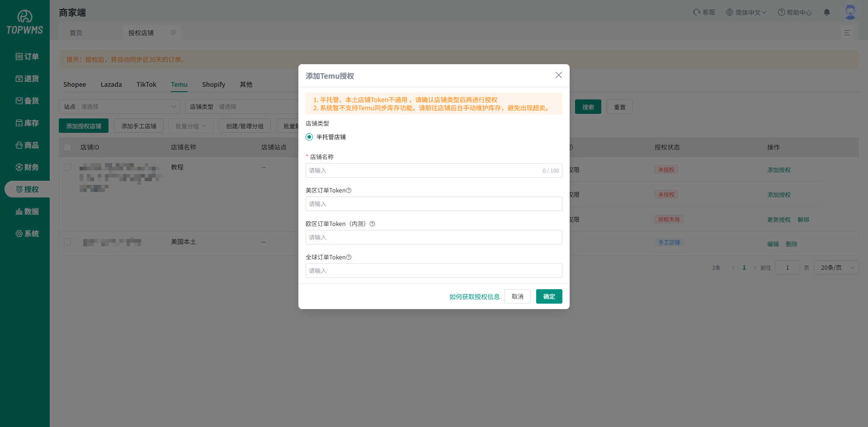Close the 添加Temu授权 dialog

point(559,75)
